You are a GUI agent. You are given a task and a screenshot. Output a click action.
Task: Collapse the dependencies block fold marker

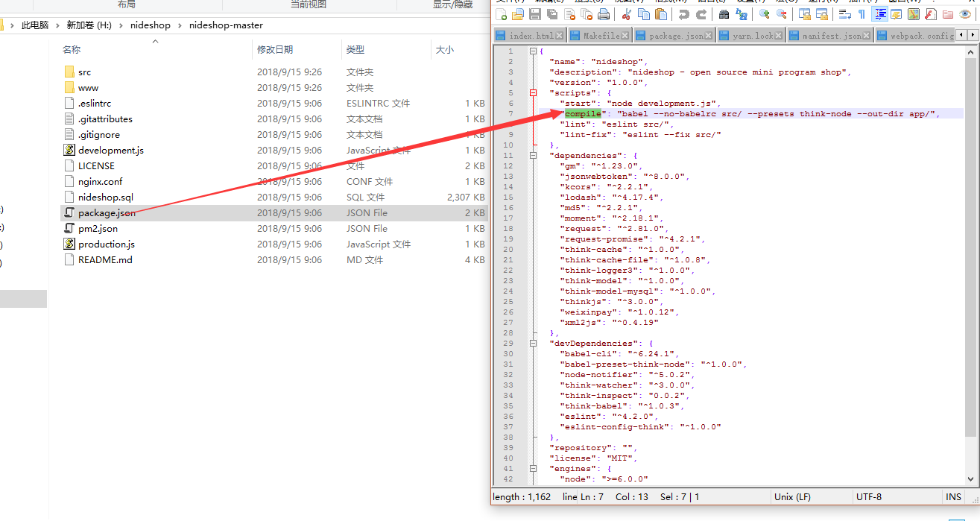pyautogui.click(x=533, y=156)
